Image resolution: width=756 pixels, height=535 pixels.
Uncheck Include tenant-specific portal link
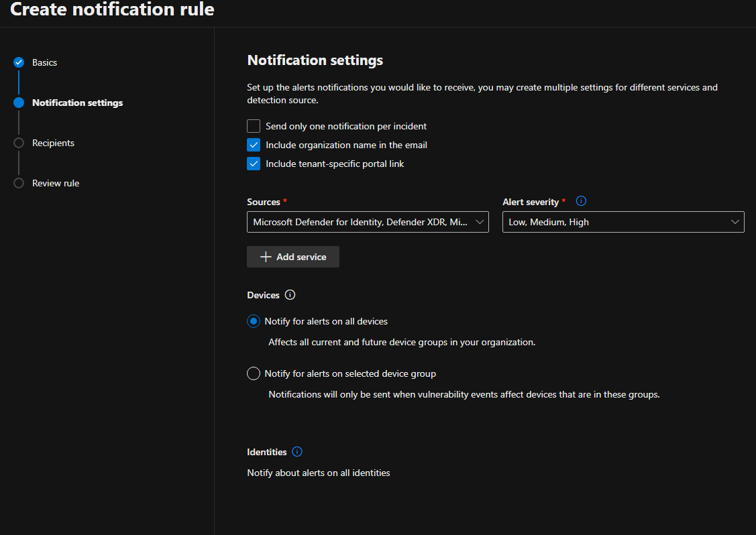(254, 164)
